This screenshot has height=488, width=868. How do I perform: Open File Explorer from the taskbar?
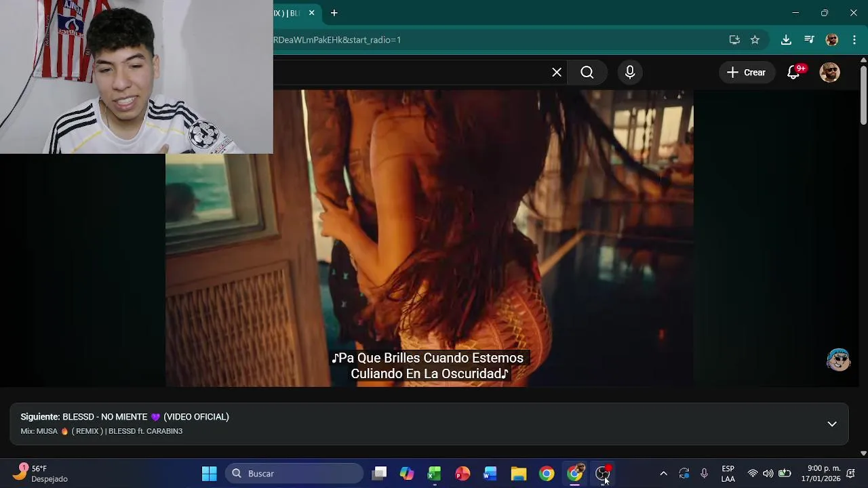click(x=519, y=474)
